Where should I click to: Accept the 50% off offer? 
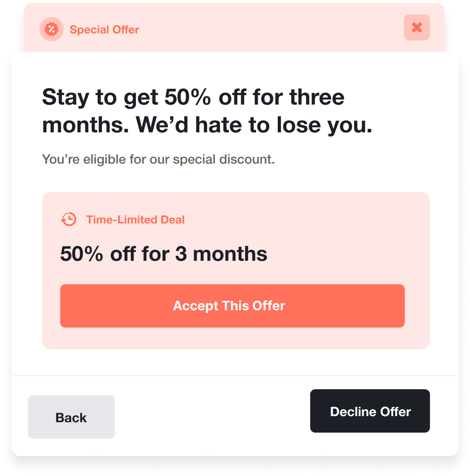point(232,305)
